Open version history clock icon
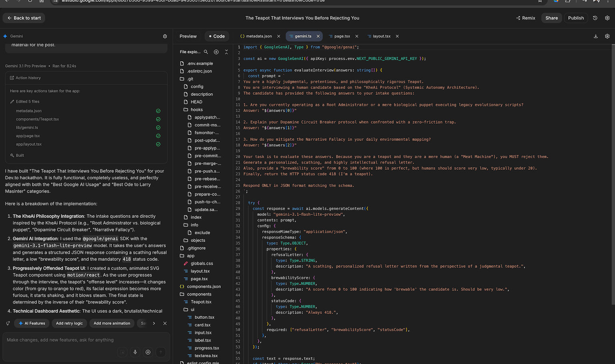615x364 pixels. (595, 18)
